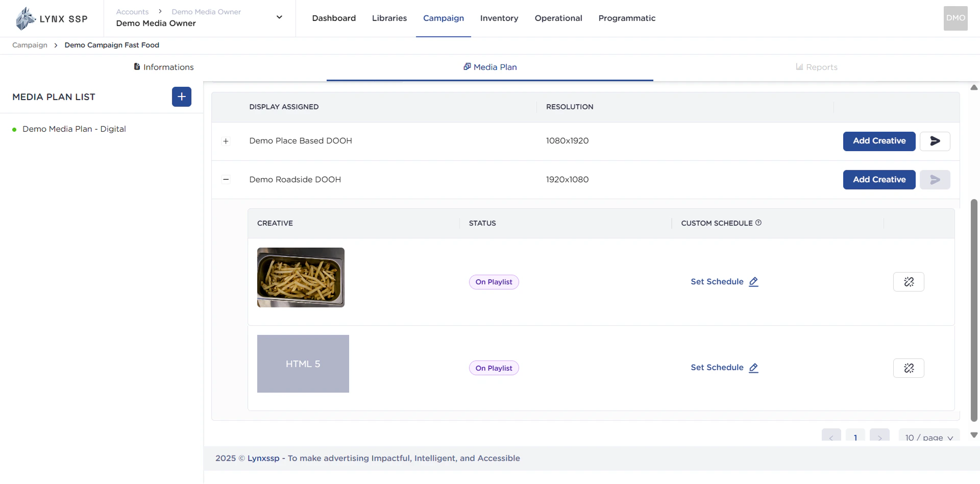Click the scrollbar down arrow
Image resolution: width=980 pixels, height=484 pixels.
(974, 435)
